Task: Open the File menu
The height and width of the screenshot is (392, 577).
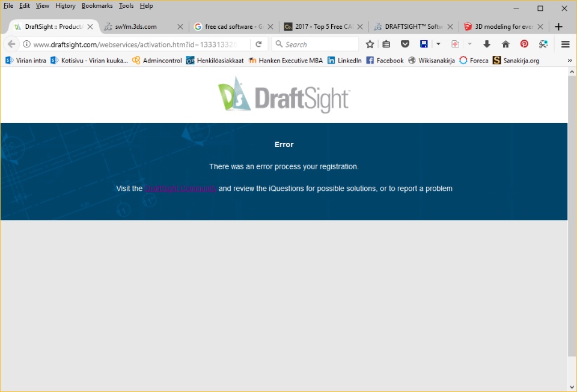Action: click(x=8, y=6)
